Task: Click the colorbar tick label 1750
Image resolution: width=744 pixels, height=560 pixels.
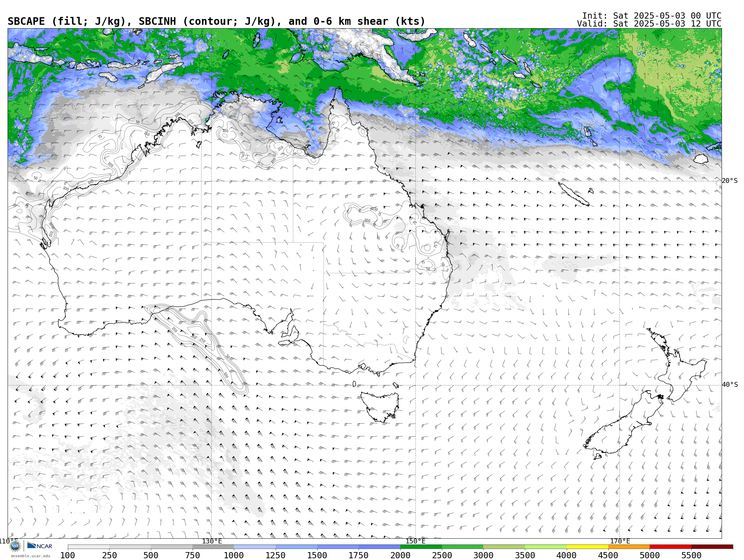Action: [x=359, y=555]
